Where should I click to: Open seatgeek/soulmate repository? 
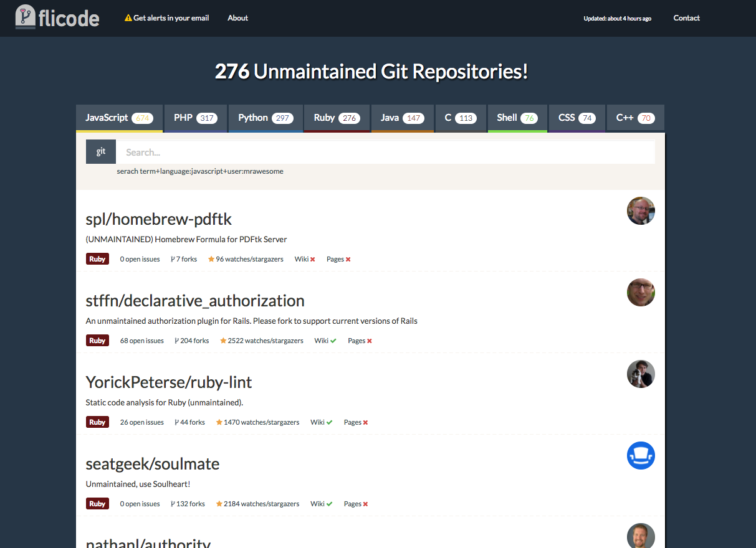153,464
